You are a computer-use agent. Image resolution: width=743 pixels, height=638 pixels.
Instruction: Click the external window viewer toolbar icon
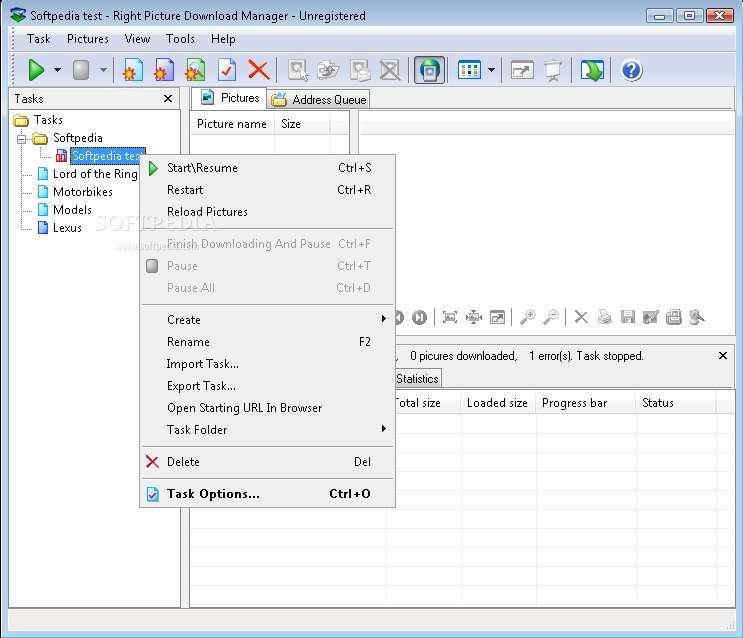pyautogui.click(x=522, y=71)
